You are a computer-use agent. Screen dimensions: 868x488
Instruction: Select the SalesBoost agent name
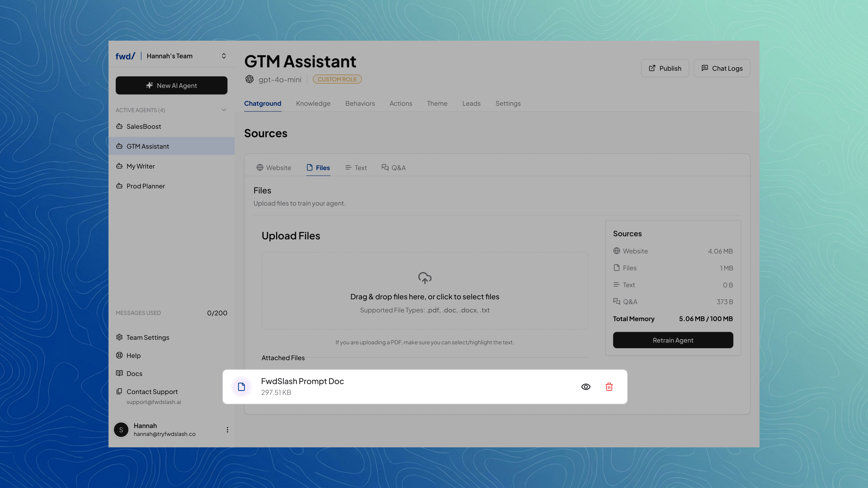[x=144, y=126]
